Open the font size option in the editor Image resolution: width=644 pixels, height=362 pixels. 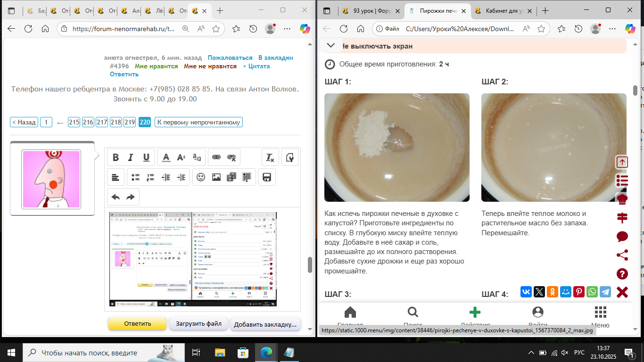tap(182, 157)
